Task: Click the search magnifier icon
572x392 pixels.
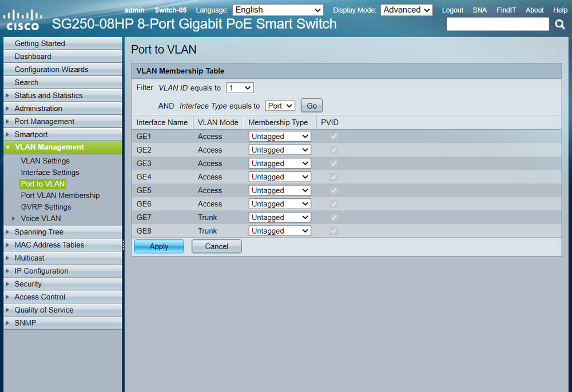Action: click(x=560, y=25)
